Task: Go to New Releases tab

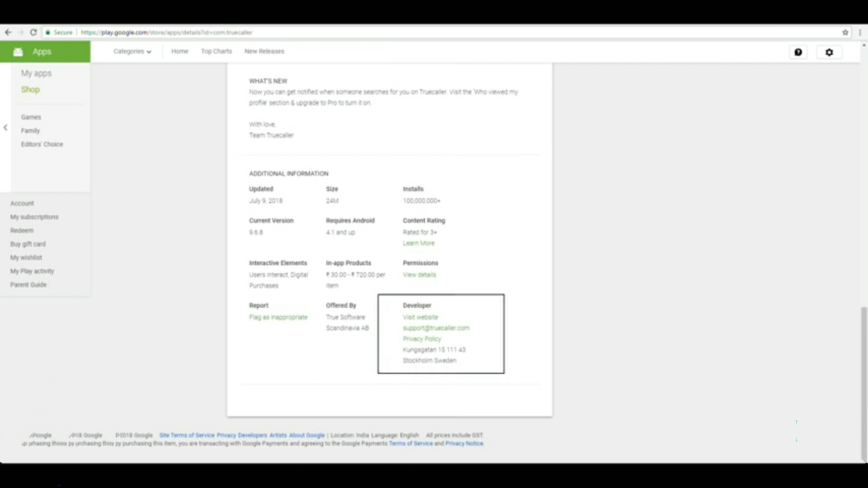Action: 264,52
